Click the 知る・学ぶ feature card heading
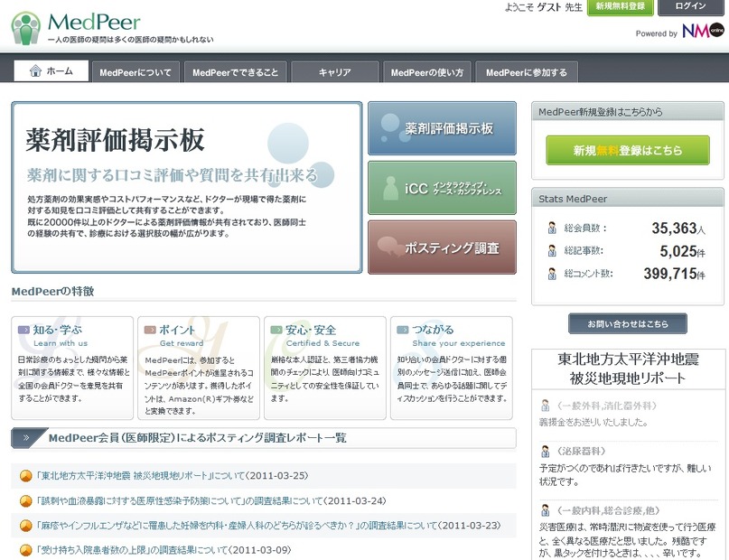Image resolution: width=729 pixels, height=560 pixels. [x=57, y=330]
